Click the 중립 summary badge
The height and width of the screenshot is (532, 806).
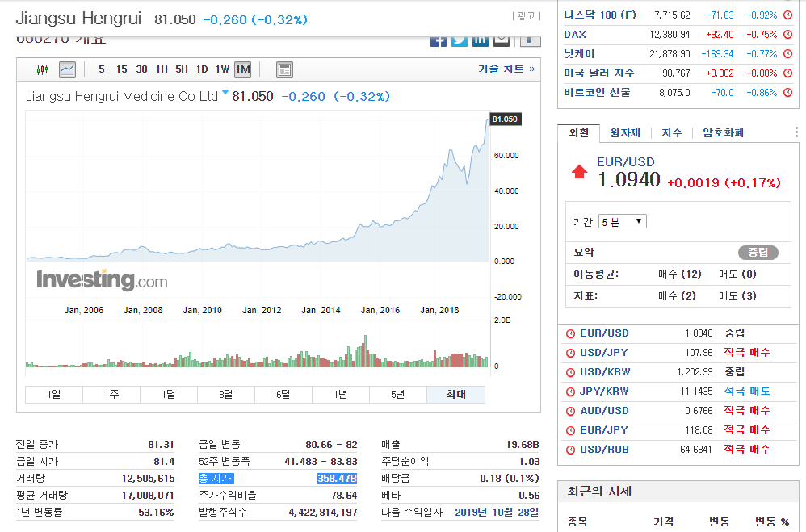click(x=758, y=253)
